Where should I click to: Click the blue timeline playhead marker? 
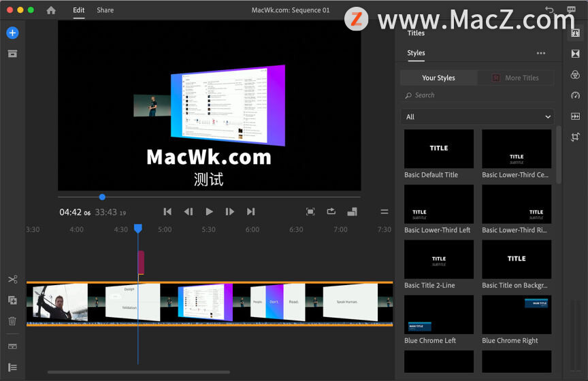click(x=138, y=229)
